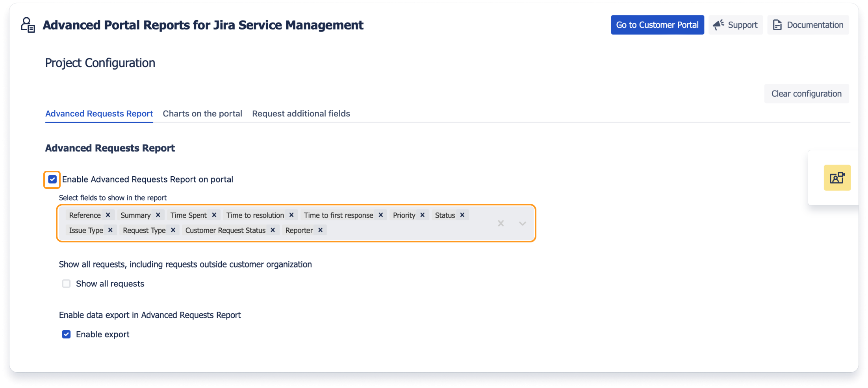Open the Request additional fields tab
Screen dimensions: 868x388
(x=301, y=114)
